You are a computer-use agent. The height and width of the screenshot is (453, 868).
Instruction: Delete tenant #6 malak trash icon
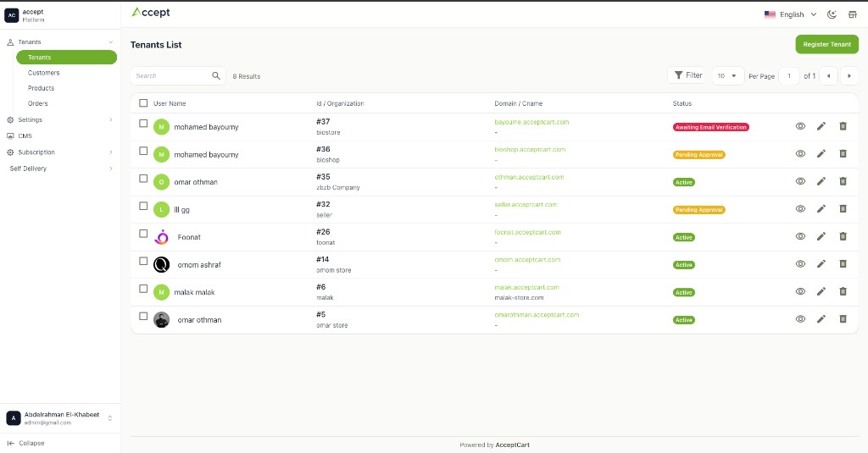click(x=843, y=291)
